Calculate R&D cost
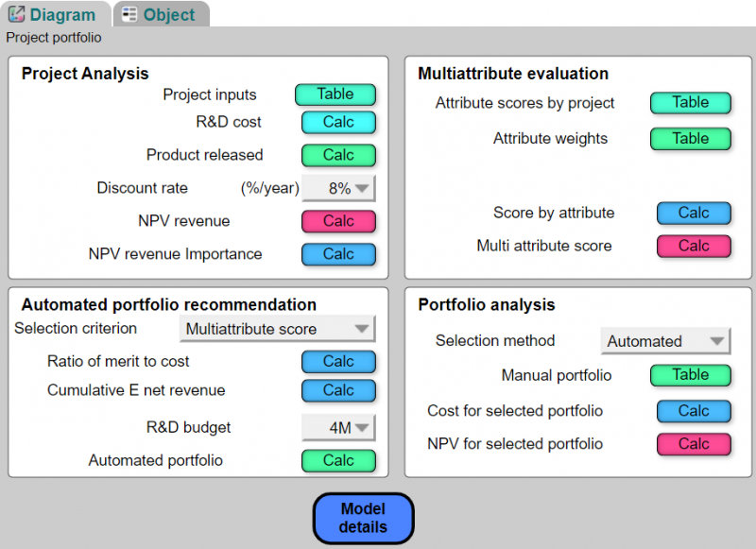 pos(338,122)
